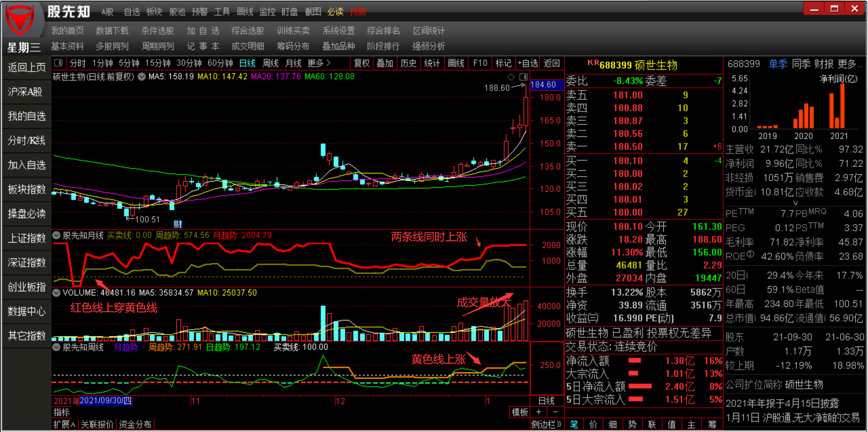This screenshot has width=868, height=432.
Task: Open 筹码分布 chip distribution
Action: click(293, 46)
